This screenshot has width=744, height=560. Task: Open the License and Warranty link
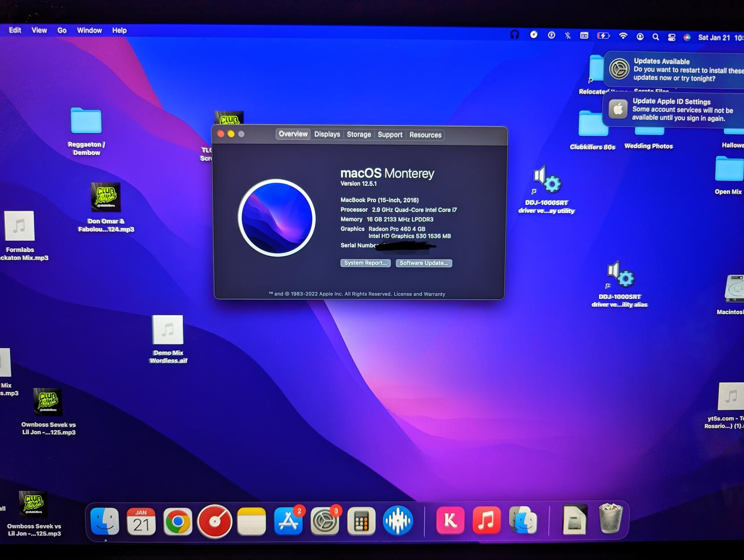tap(419, 294)
